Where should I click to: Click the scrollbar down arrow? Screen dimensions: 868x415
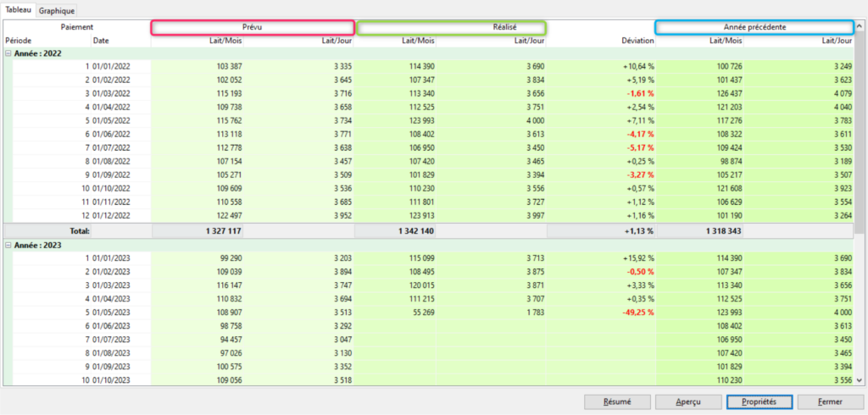859,380
